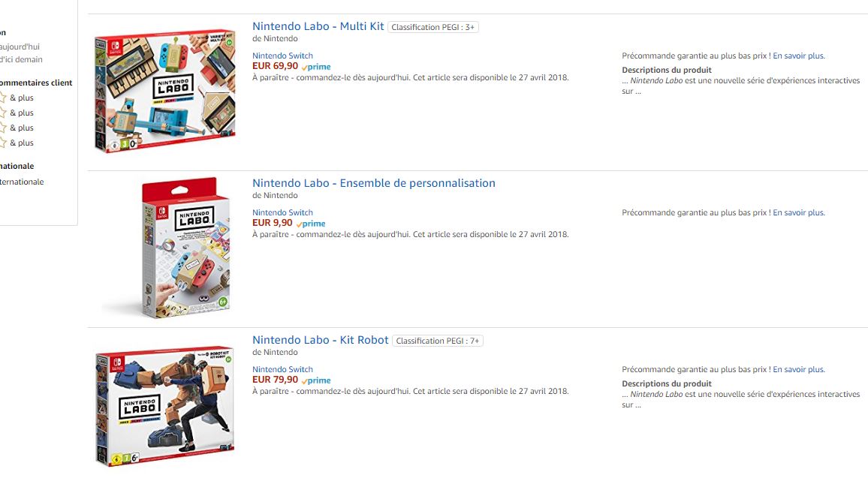
Task: Click prime badge next to EUR 69,90
Action: coord(316,67)
